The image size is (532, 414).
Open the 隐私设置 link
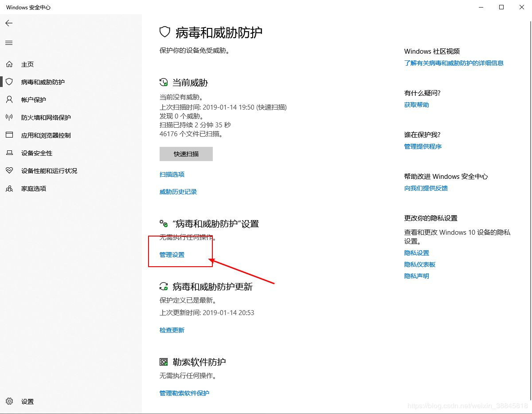coord(417,253)
